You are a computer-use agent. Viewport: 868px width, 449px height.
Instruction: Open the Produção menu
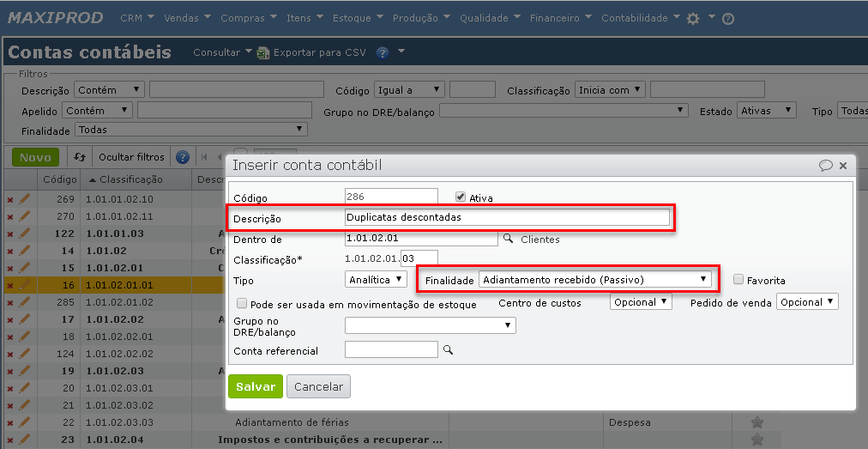pos(421,18)
